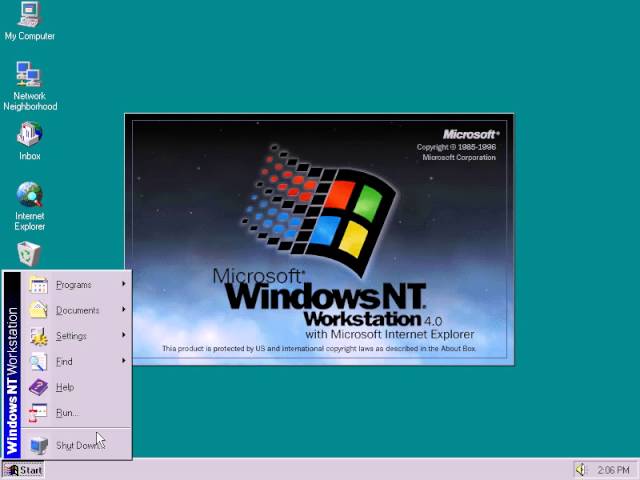This screenshot has height=480, width=640.
Task: Click the Network Neighborhood label text
Action: click(x=30, y=101)
